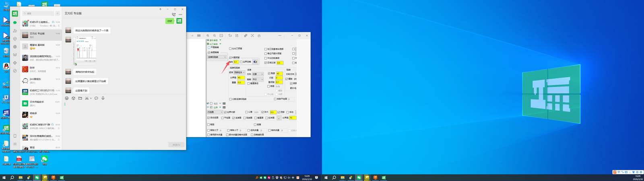This screenshot has height=181, width=644.
Task: Toggle the R面预留 checkbox
Action: pos(231,58)
